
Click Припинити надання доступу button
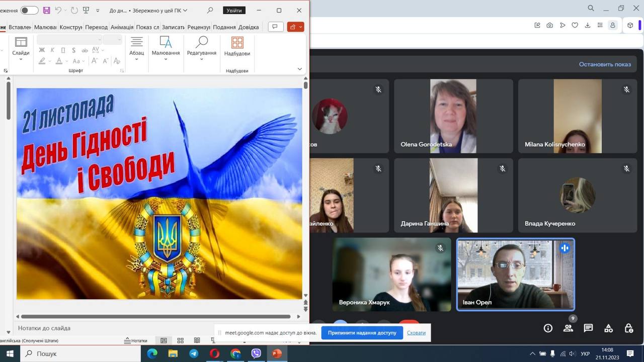(362, 333)
